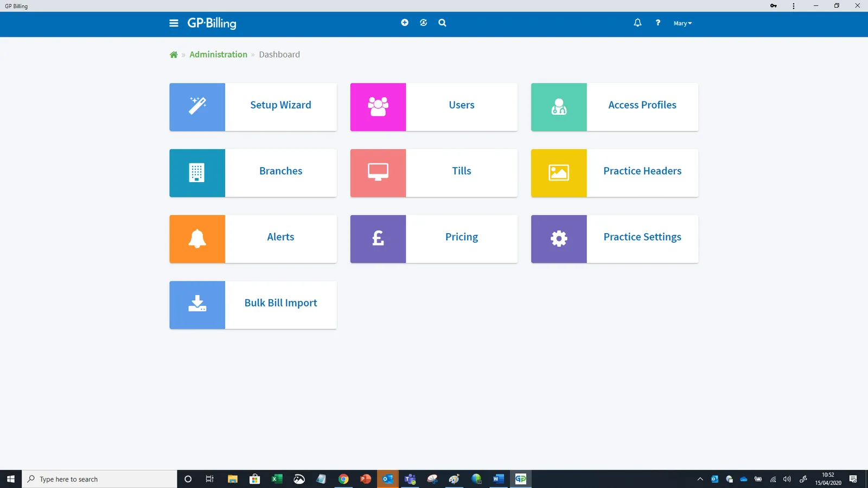Click the Bulk Bill Import download icon

197,305
